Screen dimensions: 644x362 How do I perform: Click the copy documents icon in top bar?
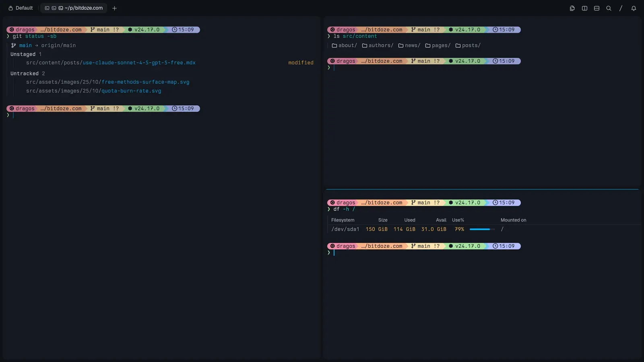(572, 8)
